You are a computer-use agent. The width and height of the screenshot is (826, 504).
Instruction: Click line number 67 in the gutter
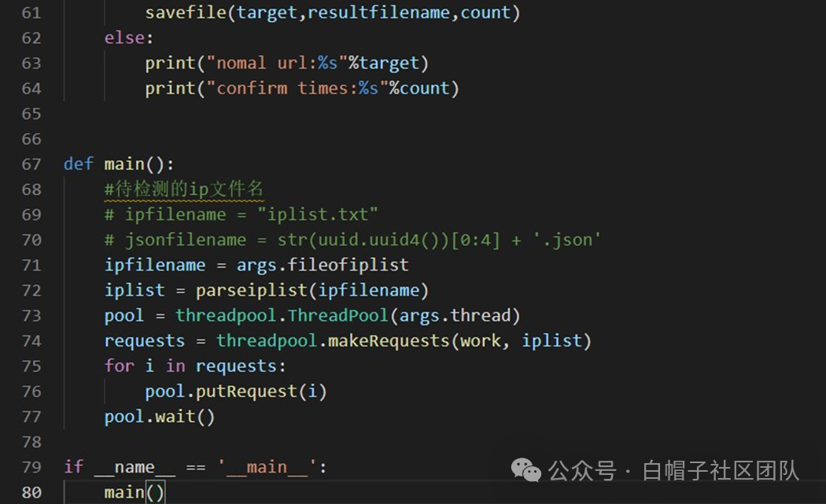click(31, 164)
